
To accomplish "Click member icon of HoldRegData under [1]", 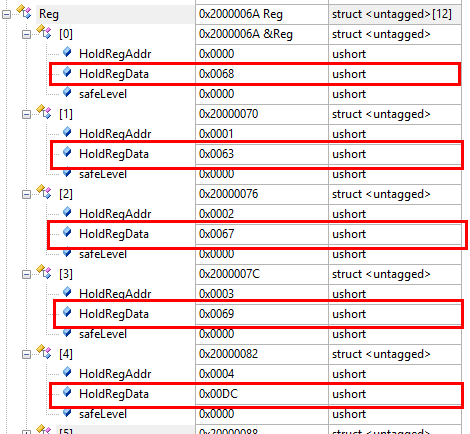I will pyautogui.click(x=67, y=152).
